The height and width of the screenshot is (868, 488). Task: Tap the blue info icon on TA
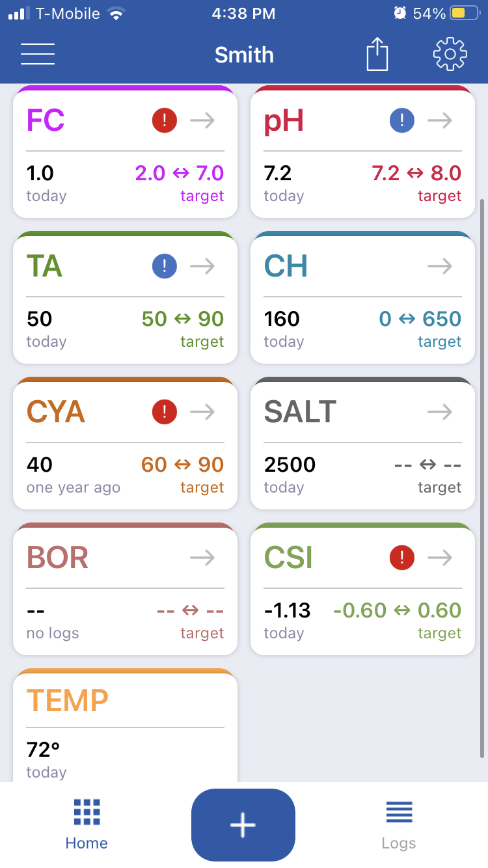[165, 266]
